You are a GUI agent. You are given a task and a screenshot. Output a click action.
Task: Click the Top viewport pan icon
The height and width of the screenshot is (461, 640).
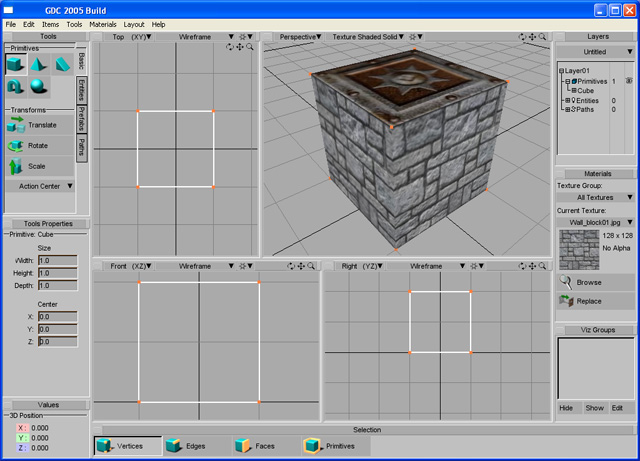(240, 47)
